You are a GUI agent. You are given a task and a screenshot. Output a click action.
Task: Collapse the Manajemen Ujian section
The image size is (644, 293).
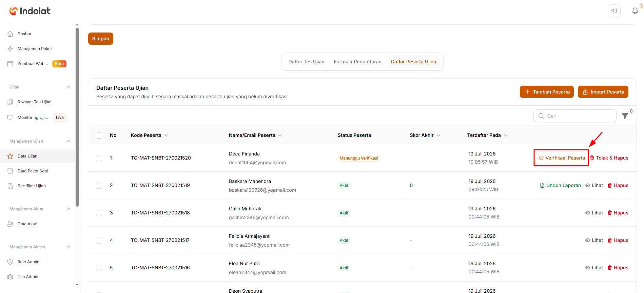pyautogui.click(x=69, y=141)
